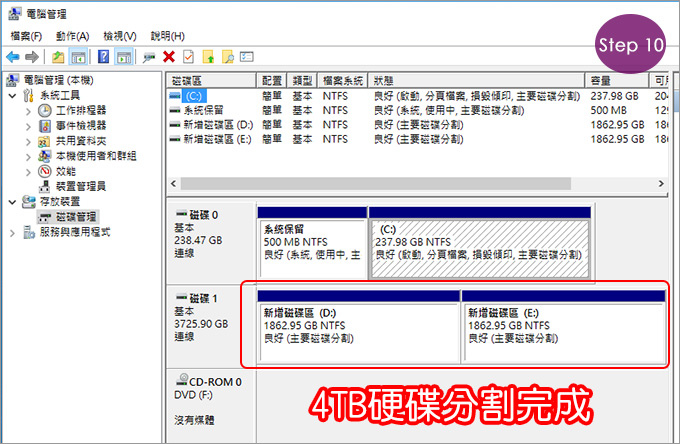Click the 裝置管理員 icon
This screenshot has width=680, height=444.
point(44,186)
